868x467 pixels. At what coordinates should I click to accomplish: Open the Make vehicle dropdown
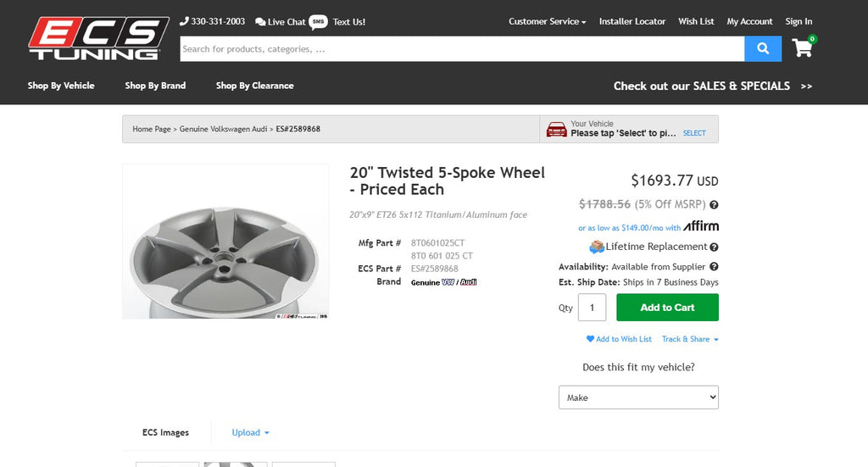click(638, 398)
